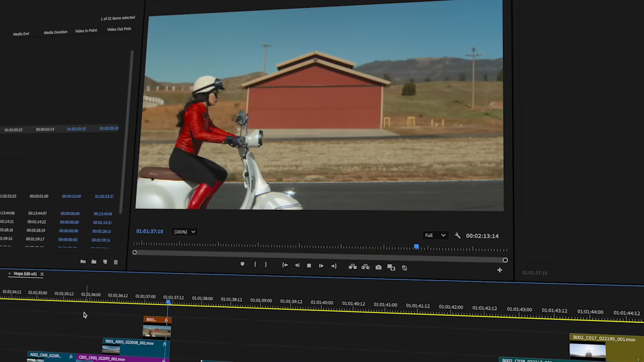Image resolution: width=644 pixels, height=362 pixels.
Task: Click the Lift button icon
Action: coord(353,267)
